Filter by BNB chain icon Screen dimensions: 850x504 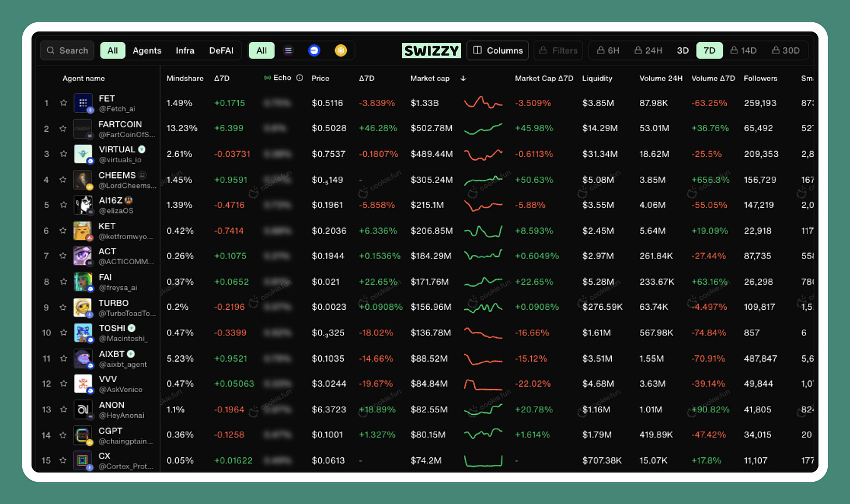[x=341, y=51]
